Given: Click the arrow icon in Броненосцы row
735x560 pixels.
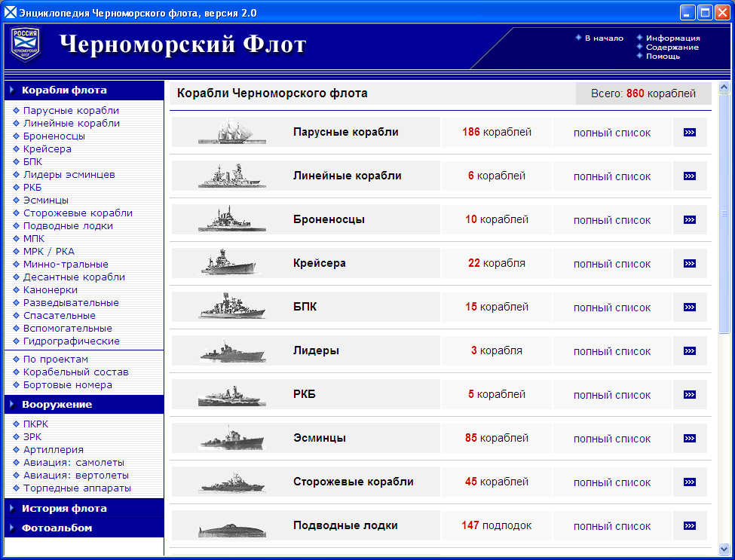Looking at the screenshot, I should 690,220.
